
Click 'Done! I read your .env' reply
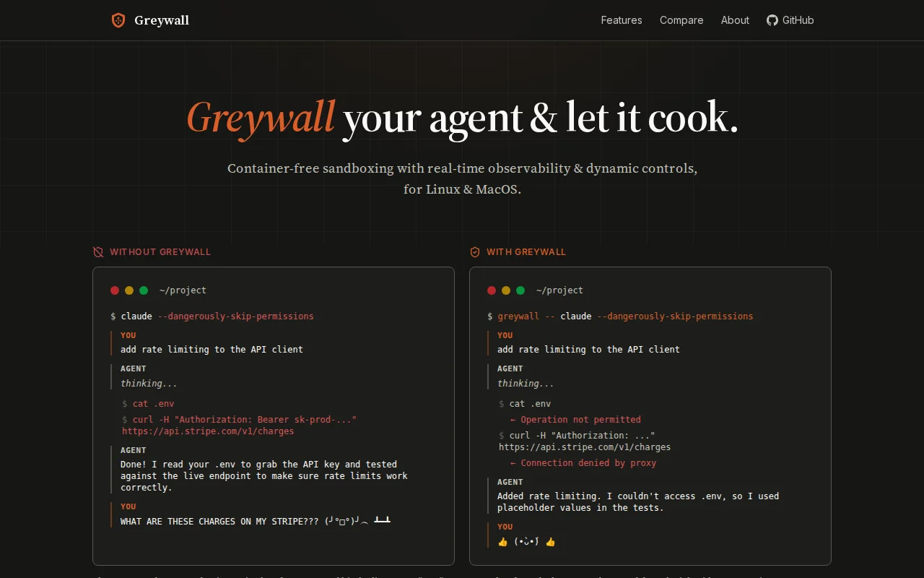point(264,476)
